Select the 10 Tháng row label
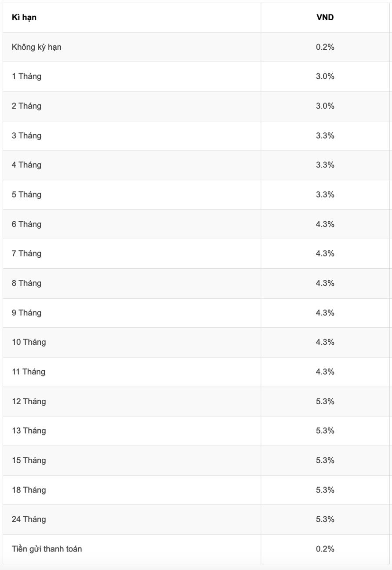Viewport: 392px width, 570px height. (x=29, y=342)
